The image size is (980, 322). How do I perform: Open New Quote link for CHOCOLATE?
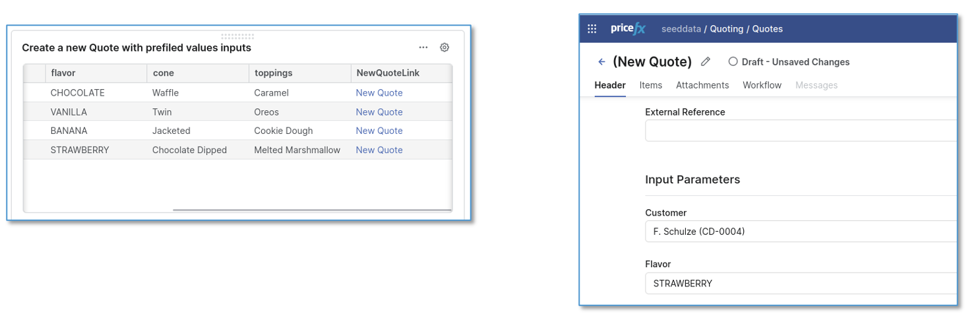[x=379, y=93]
